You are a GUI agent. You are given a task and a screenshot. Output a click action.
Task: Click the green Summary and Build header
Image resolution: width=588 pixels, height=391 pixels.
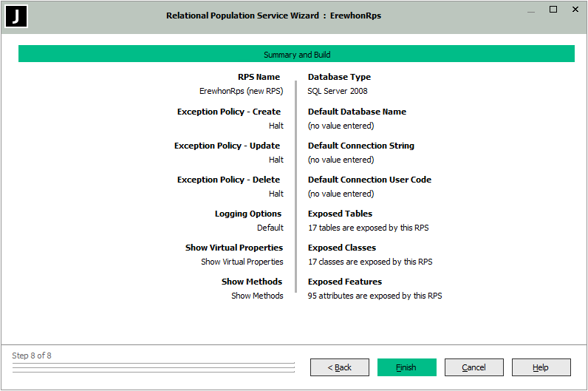(x=296, y=55)
